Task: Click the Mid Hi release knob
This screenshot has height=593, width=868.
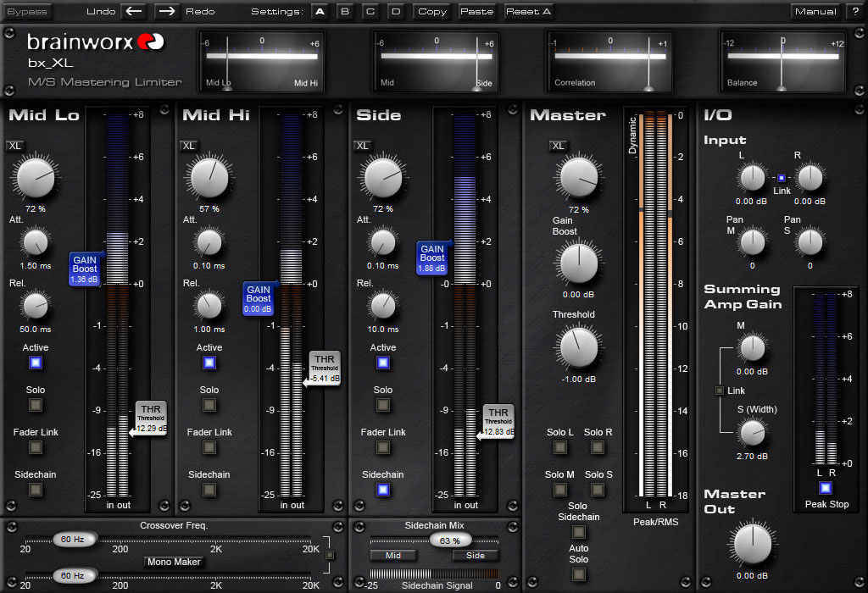Action: (209, 306)
